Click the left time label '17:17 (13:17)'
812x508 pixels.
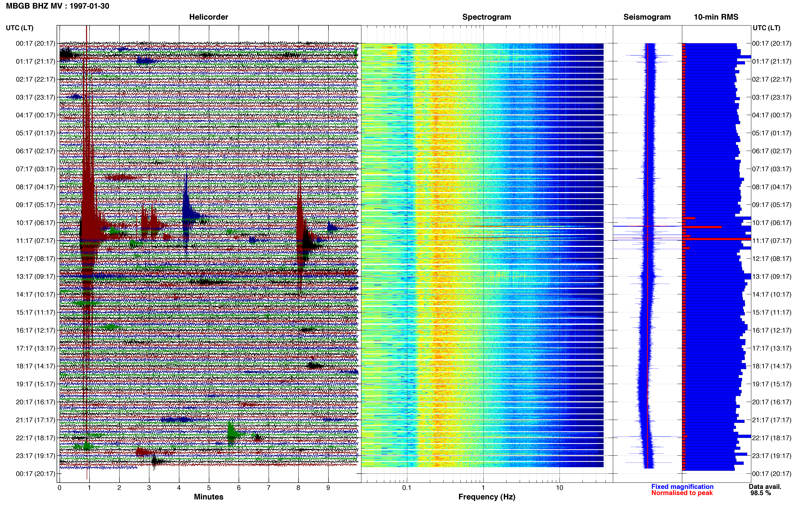pos(36,348)
